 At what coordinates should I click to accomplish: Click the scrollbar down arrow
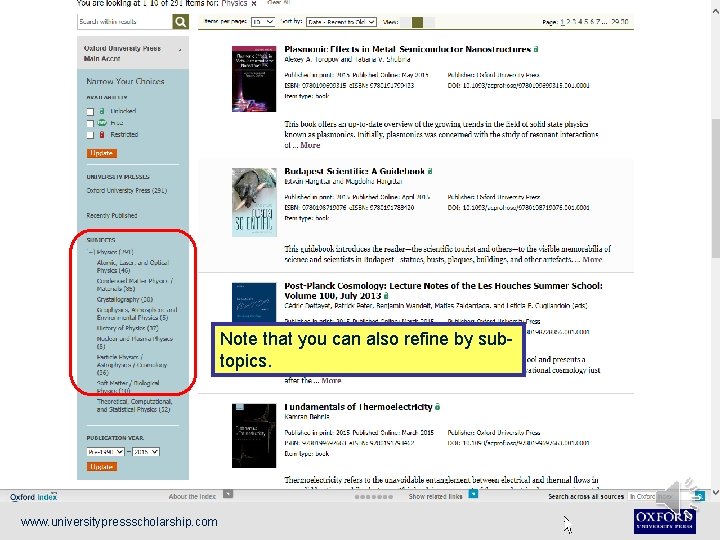click(715, 492)
